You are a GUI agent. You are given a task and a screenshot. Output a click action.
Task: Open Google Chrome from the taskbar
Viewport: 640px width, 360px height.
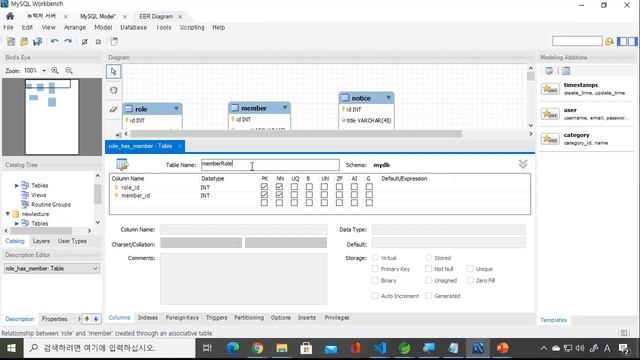coord(258,348)
